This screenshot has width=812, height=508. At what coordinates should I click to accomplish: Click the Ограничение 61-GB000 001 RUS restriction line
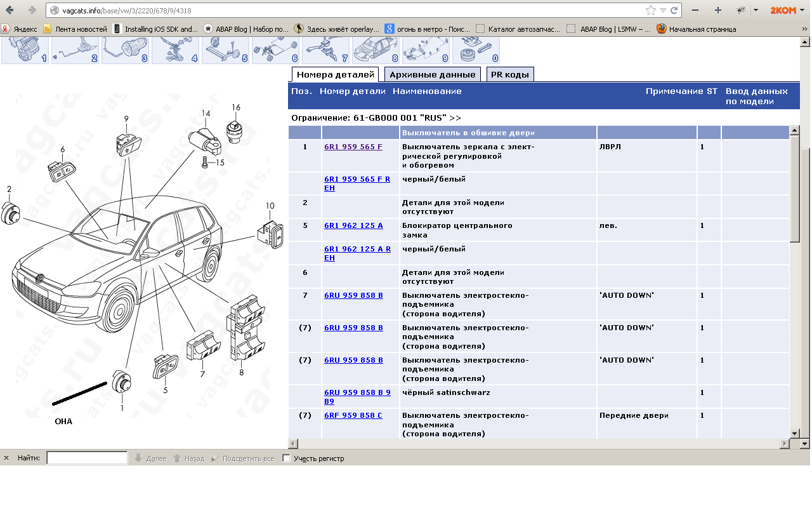click(x=376, y=118)
